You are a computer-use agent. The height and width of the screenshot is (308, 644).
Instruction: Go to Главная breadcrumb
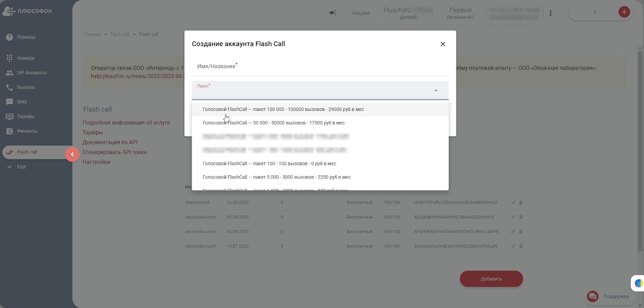pos(92,34)
